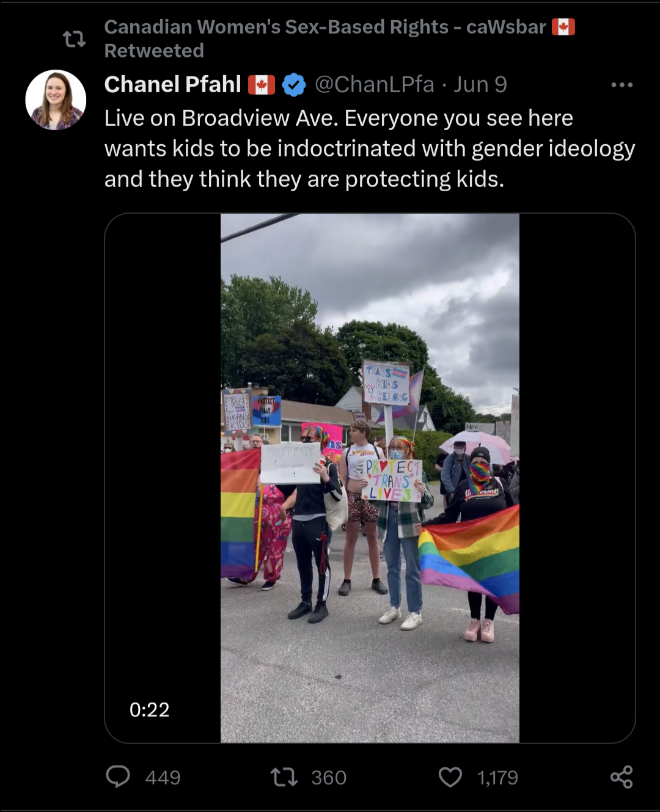Click the blue verified badge
The image size is (660, 812).
tap(294, 85)
